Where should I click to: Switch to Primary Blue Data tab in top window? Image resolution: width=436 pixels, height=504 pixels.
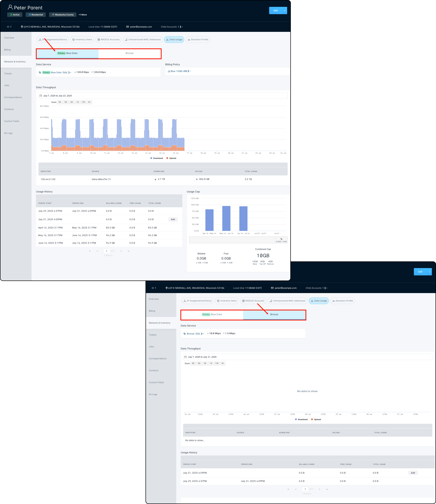[67, 53]
